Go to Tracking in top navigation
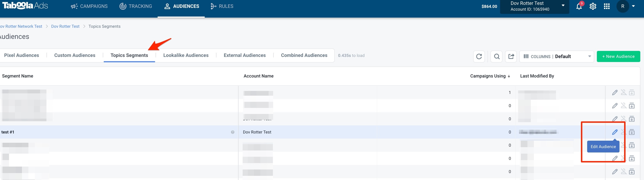The height and width of the screenshot is (180, 644). click(135, 6)
